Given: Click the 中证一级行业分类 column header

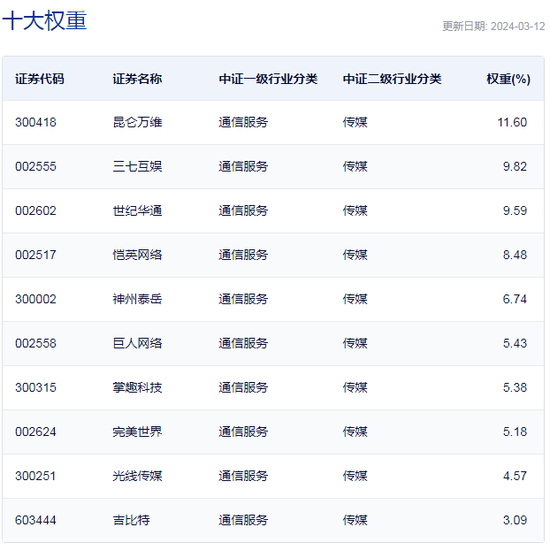Looking at the screenshot, I should (268, 79).
